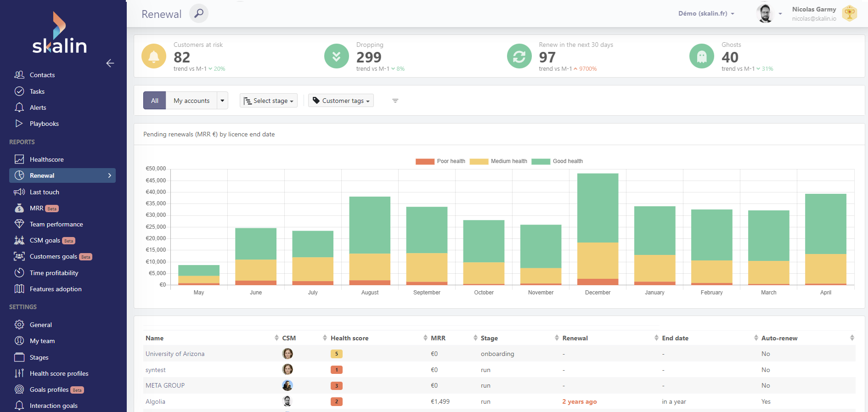Click the Ghosts ghost icon
The height and width of the screenshot is (412, 868).
pyautogui.click(x=701, y=56)
